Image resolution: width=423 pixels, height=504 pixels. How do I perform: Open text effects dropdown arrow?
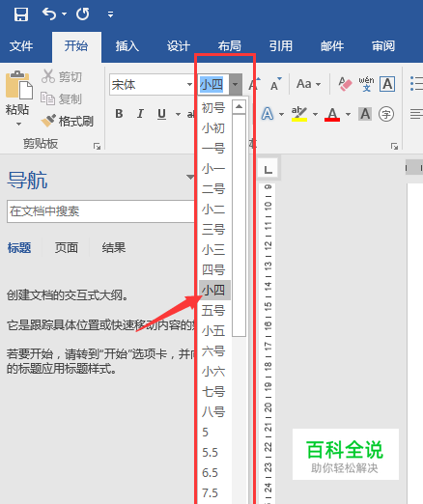click(x=282, y=114)
